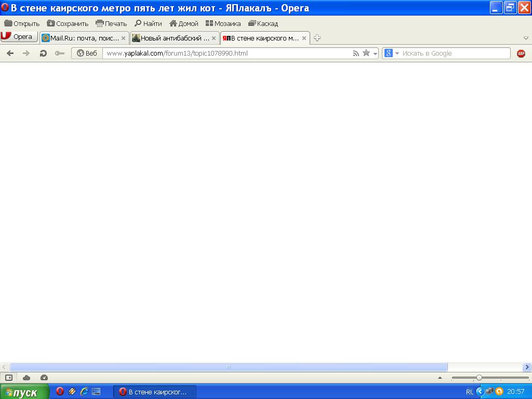Click the Сохранить save button

[x=68, y=23]
